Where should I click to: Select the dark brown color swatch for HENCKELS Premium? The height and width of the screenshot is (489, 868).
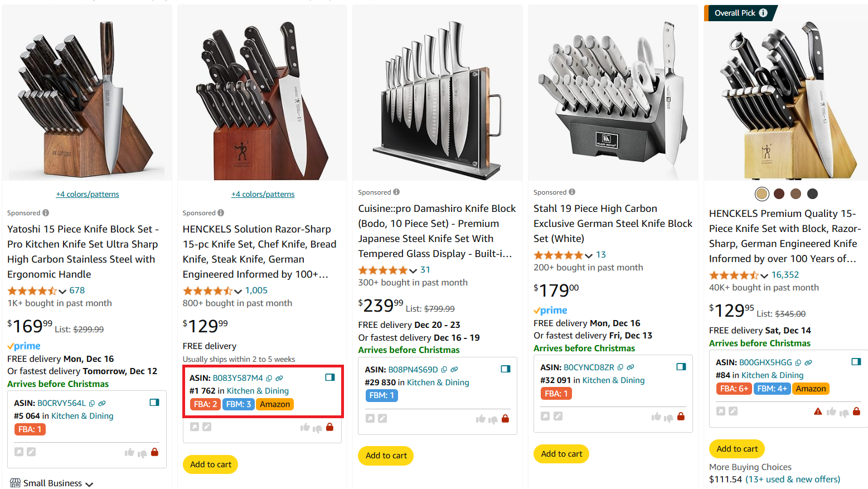pyautogui.click(x=779, y=193)
